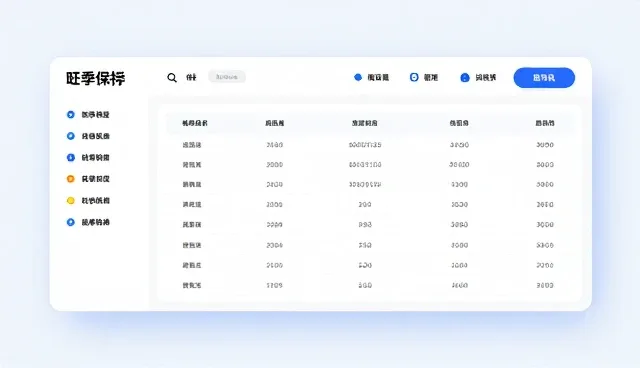640x368 pixels.
Task: Select the orange sidebar menu icon
Action: click(x=71, y=179)
